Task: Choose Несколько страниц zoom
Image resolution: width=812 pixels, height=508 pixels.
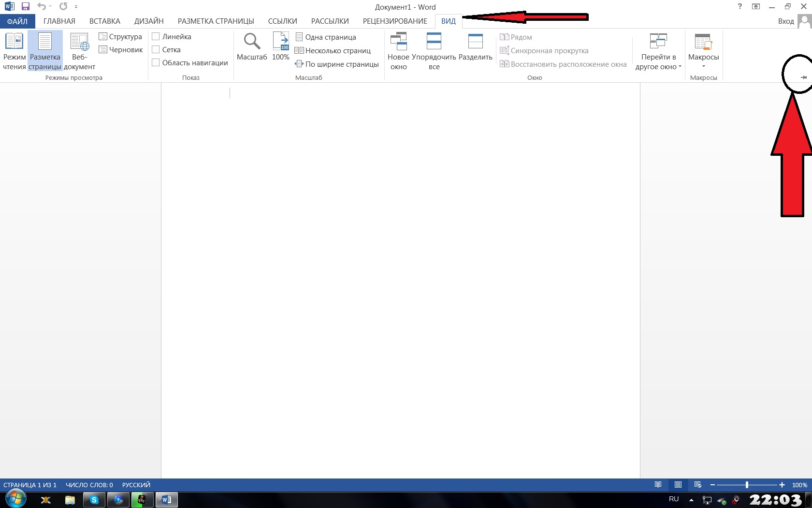Action: tap(333, 50)
